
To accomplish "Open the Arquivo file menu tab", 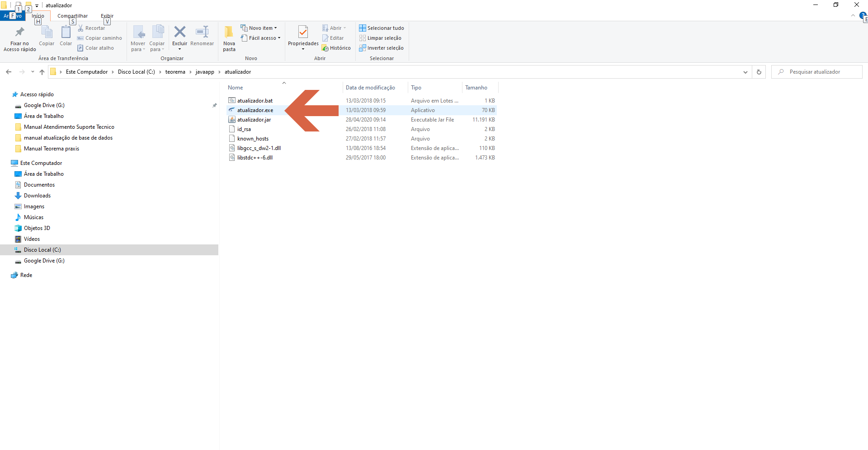I will pyautogui.click(x=13, y=16).
